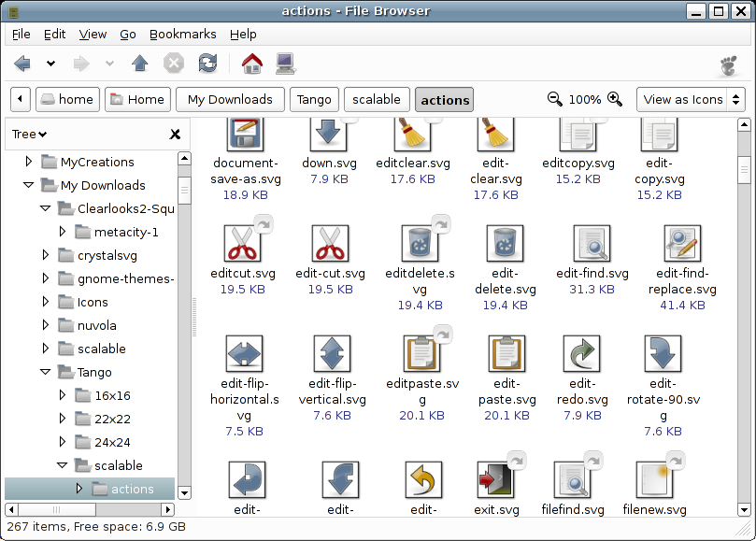This screenshot has height=541, width=756.
Task: Expand the MyCreations tree folder
Action: point(28,162)
